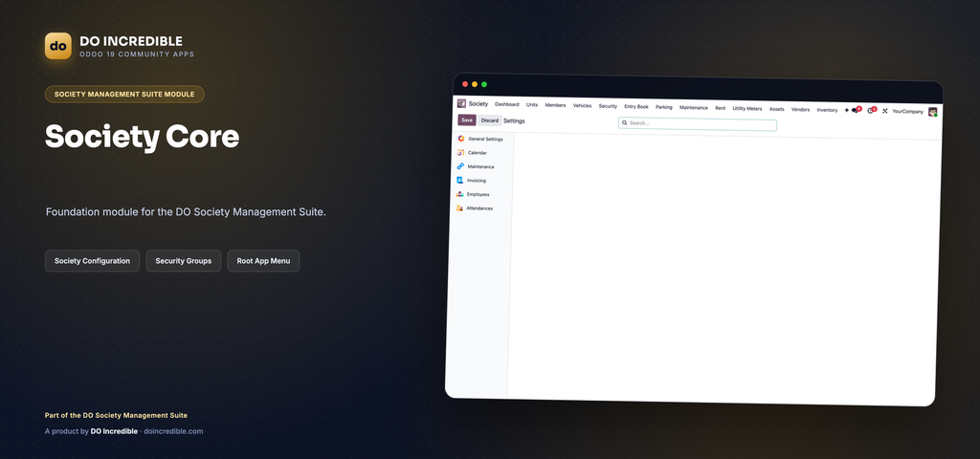Click the red window close dot
This screenshot has height=459, width=980.
click(x=465, y=84)
